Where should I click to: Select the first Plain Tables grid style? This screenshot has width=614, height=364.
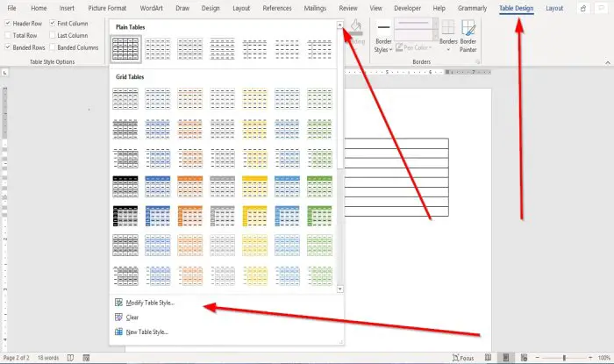pos(125,49)
